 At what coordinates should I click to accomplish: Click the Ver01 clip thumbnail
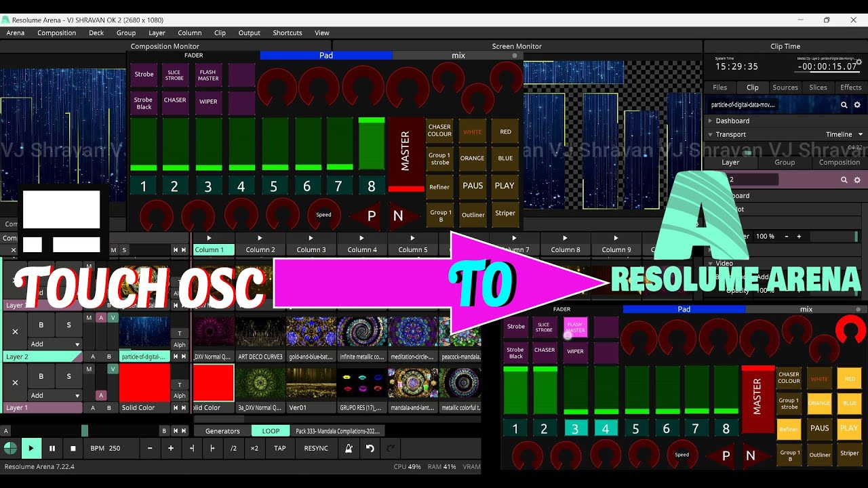[x=311, y=383]
